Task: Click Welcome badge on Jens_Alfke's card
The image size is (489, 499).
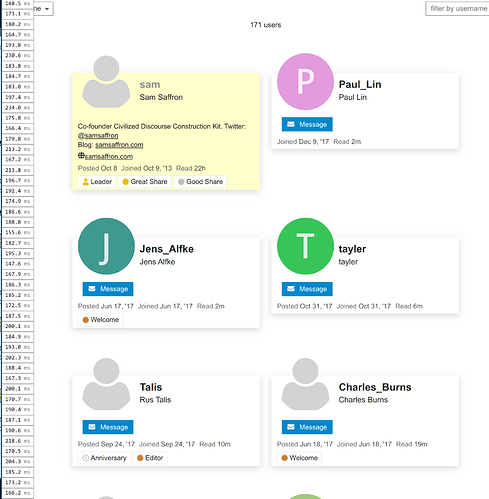Action: click(x=100, y=320)
